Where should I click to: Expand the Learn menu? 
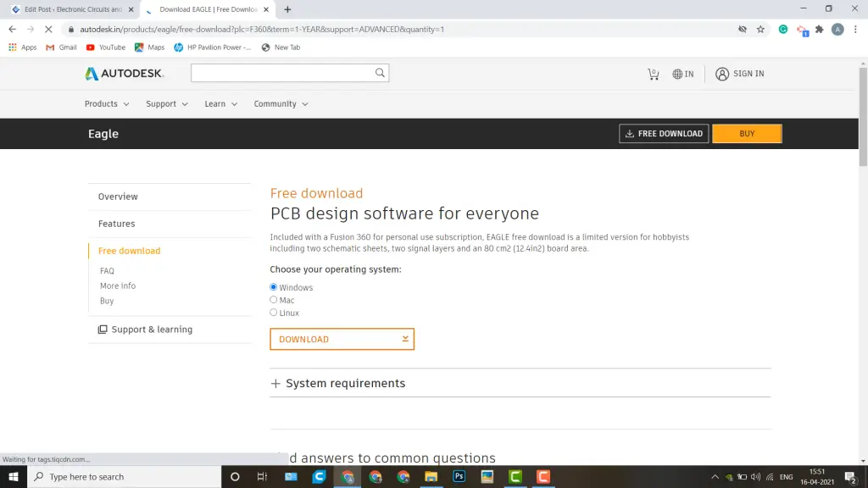tap(221, 104)
